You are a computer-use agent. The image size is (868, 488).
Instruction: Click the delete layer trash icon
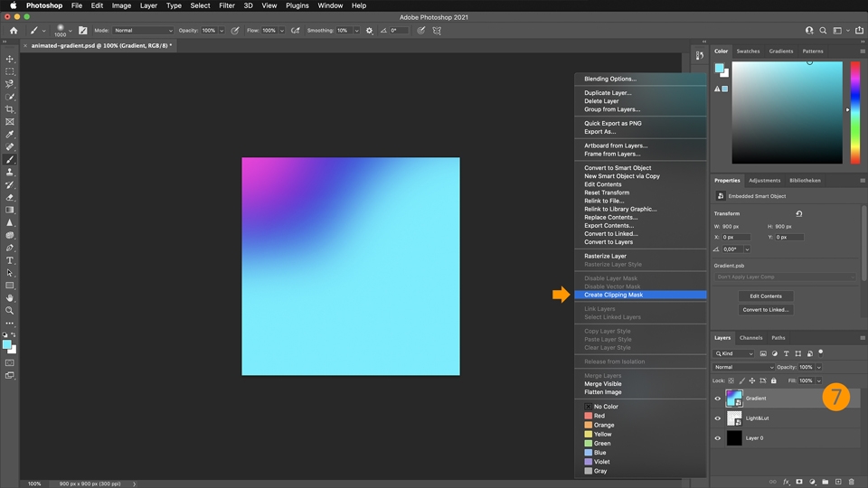(x=851, y=482)
